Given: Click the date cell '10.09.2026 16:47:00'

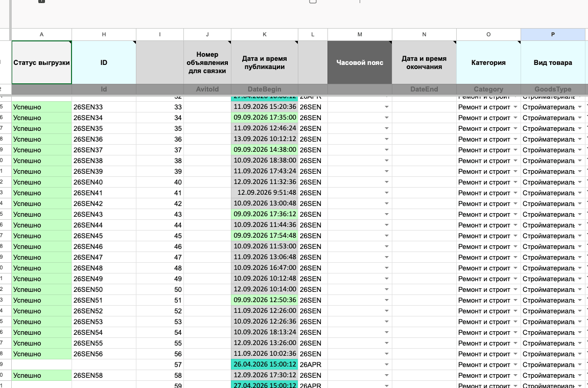Looking at the screenshot, I should pyautogui.click(x=265, y=268).
